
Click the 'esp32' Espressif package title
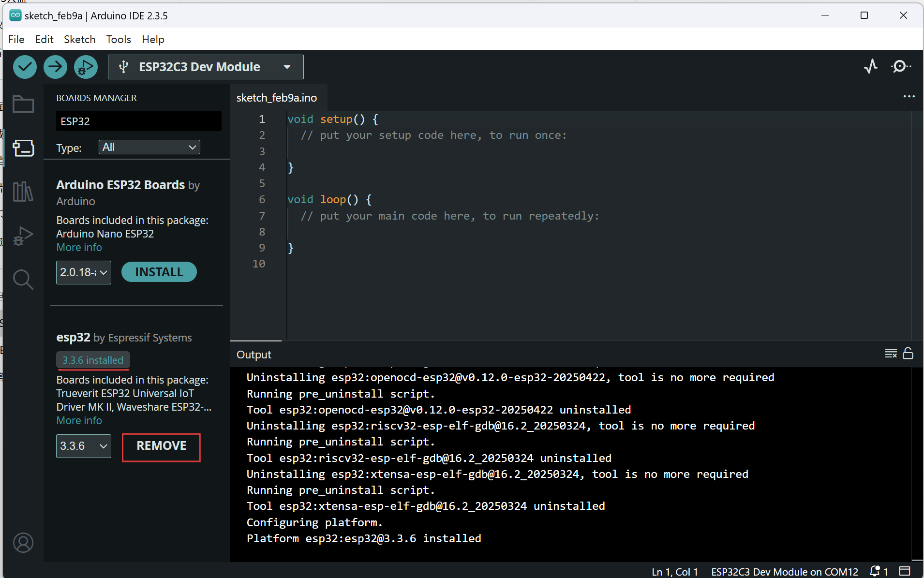tap(73, 337)
